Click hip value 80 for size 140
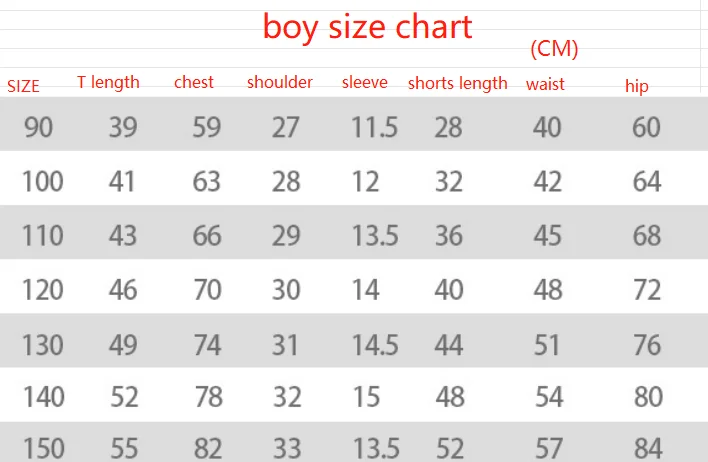Screen dimensions: 708x462 click(647, 397)
